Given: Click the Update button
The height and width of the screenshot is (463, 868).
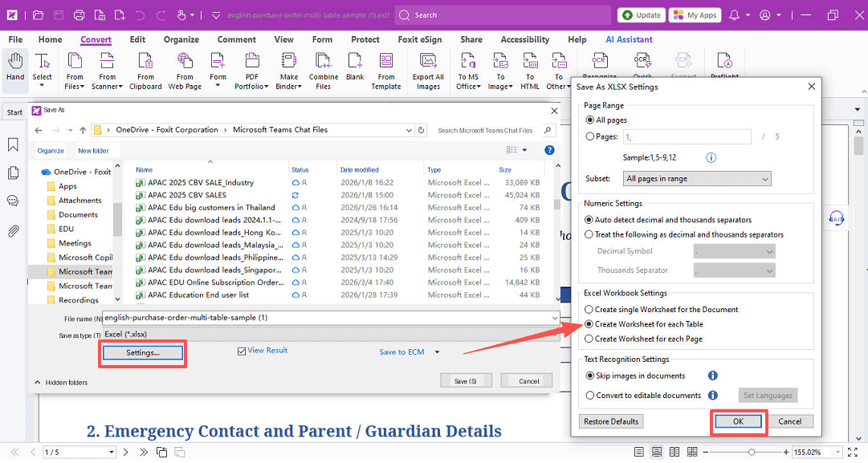Looking at the screenshot, I should tap(642, 15).
